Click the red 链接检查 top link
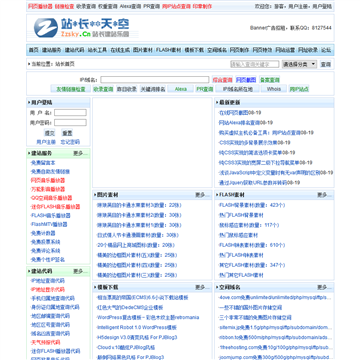 [x=64, y=6]
